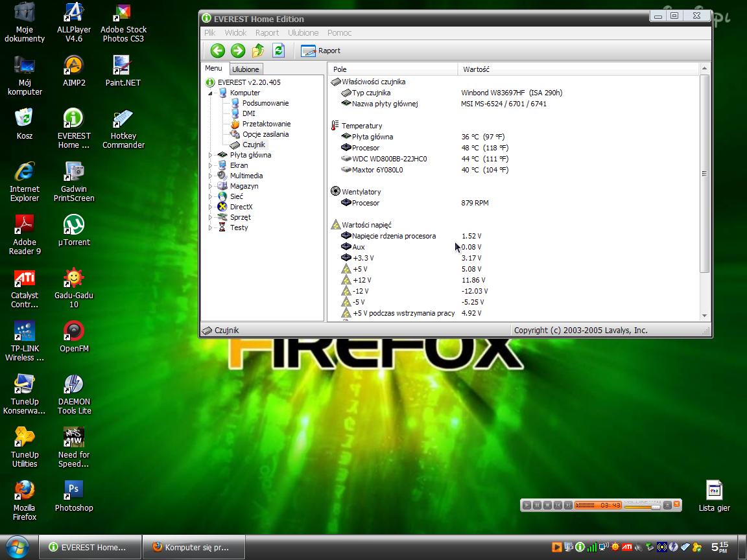Click the Raport toolbar button
747x560 pixels.
[x=322, y=51]
